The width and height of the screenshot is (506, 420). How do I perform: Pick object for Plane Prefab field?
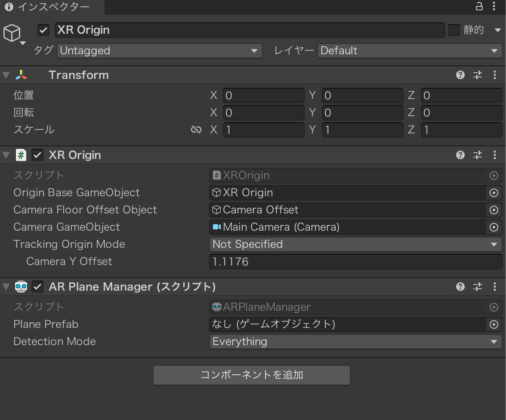tap(494, 324)
